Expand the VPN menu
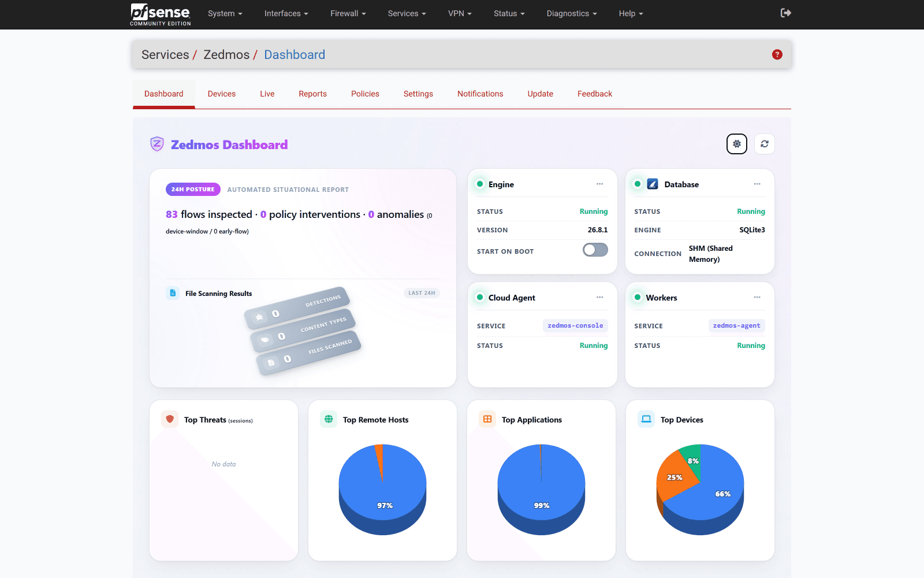 pyautogui.click(x=460, y=13)
